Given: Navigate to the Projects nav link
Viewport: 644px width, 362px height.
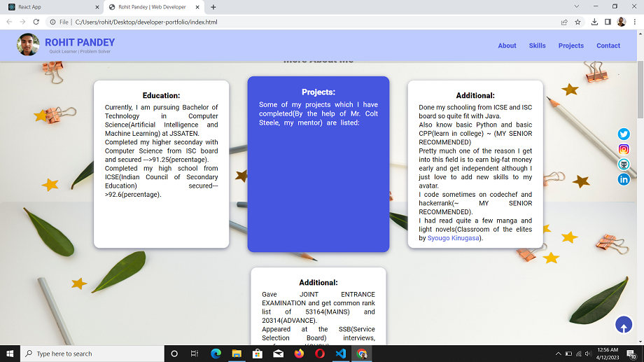Looking at the screenshot, I should [570, 46].
